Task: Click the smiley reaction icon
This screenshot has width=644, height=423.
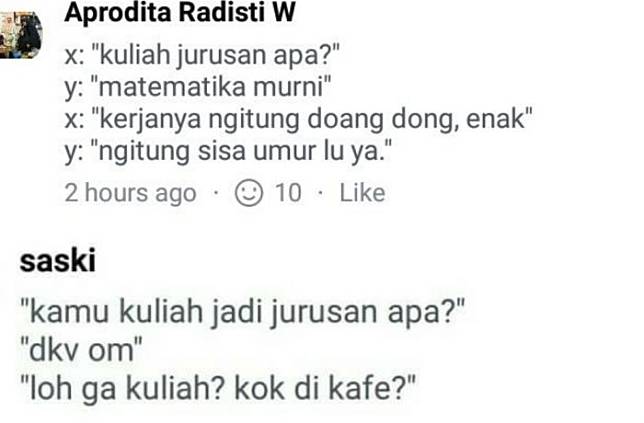Action: 248,192
